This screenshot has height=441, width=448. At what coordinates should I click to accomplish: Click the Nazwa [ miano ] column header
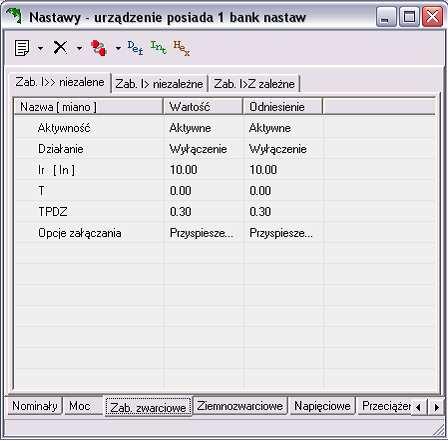[x=89, y=107]
